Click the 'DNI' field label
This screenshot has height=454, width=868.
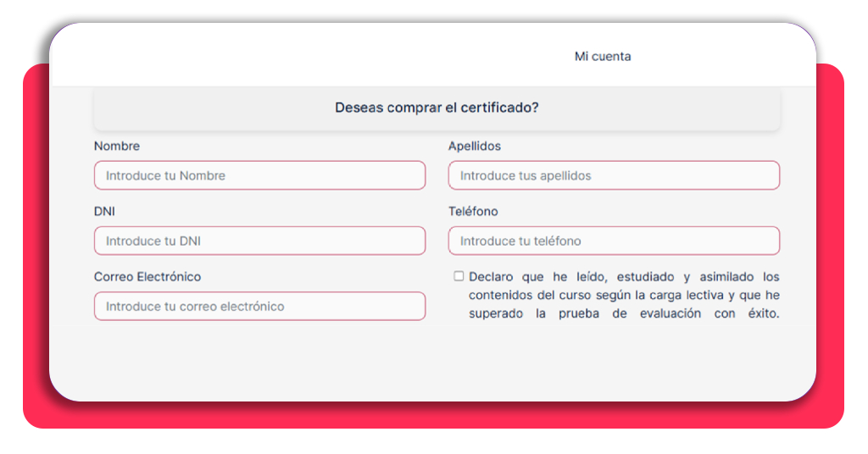click(x=104, y=211)
